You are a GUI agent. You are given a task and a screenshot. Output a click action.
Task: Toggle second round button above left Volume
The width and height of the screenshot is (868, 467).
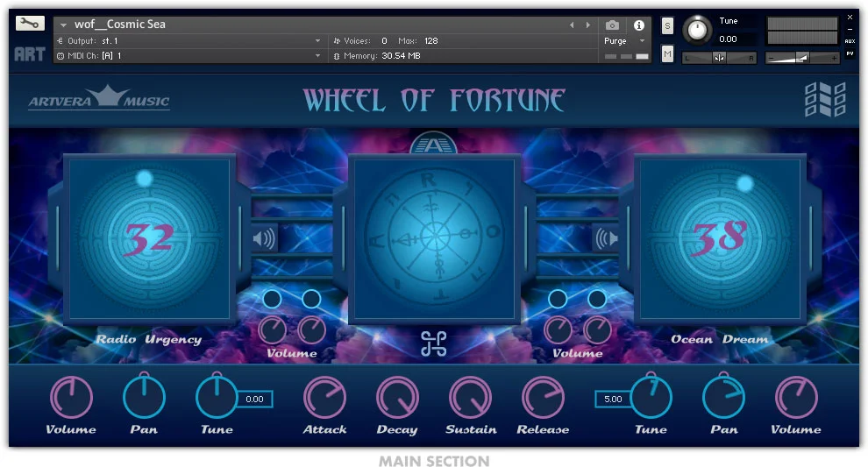[311, 299]
